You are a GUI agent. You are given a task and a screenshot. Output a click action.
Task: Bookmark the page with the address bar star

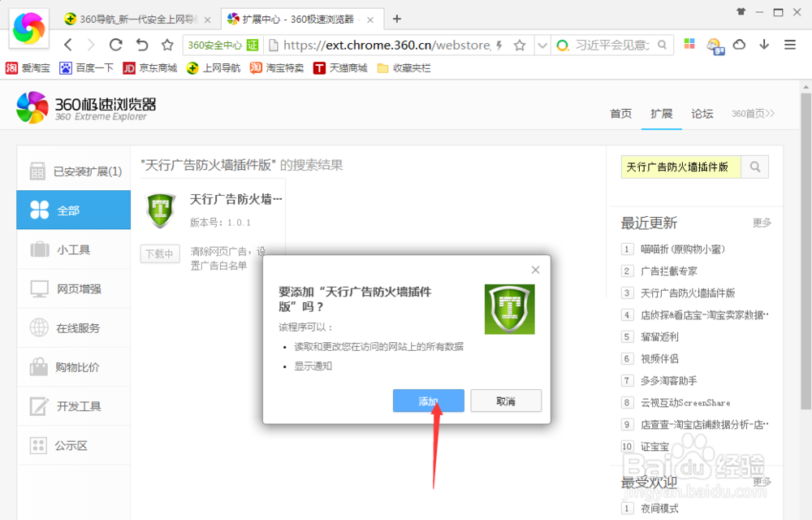click(x=520, y=45)
